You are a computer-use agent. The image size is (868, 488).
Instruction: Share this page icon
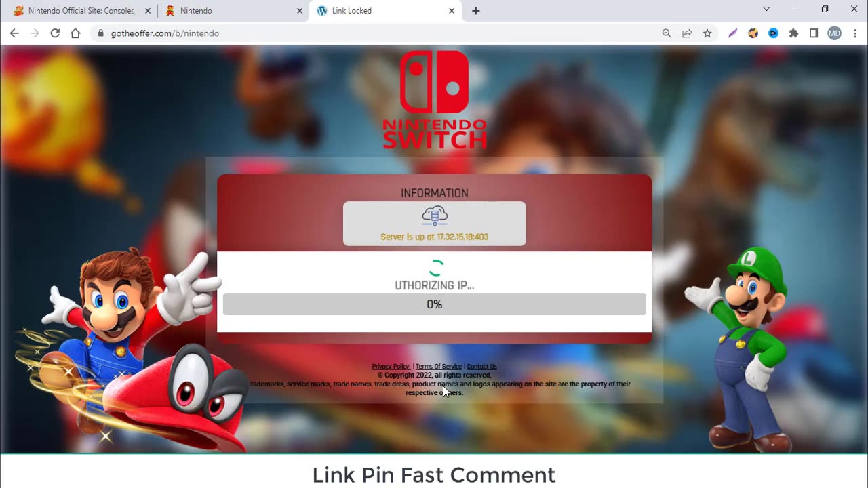(687, 33)
